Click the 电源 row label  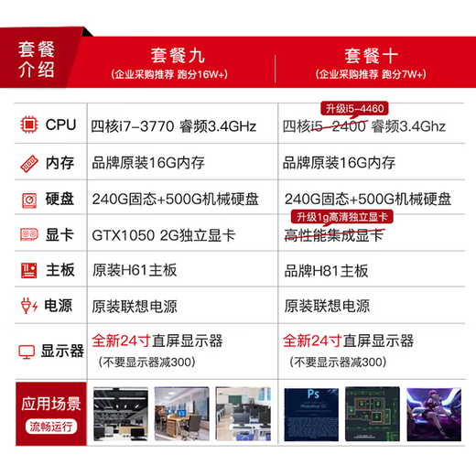pos(58,306)
